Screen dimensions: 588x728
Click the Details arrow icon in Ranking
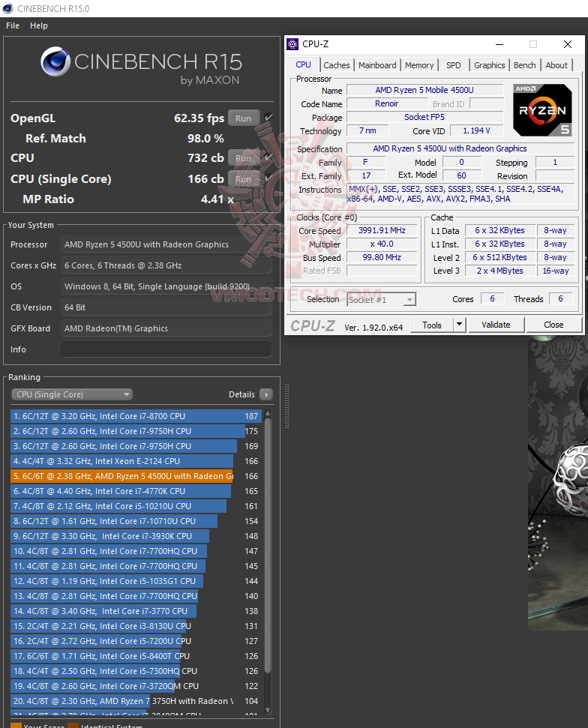[x=266, y=394]
